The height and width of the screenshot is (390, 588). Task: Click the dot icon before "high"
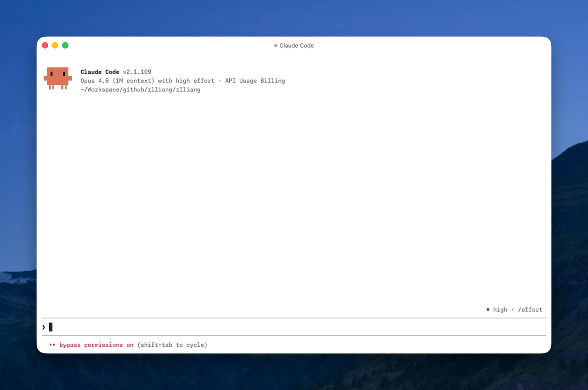pyautogui.click(x=488, y=310)
